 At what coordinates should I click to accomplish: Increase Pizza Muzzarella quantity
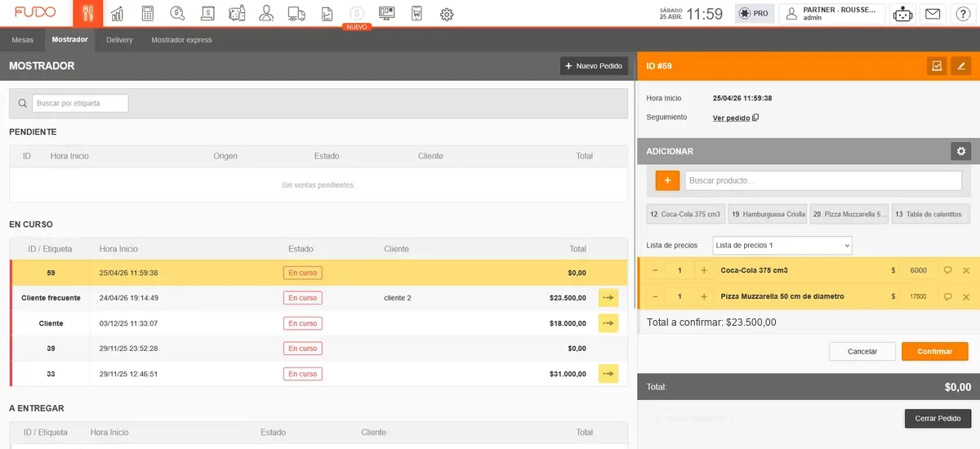[x=704, y=296]
